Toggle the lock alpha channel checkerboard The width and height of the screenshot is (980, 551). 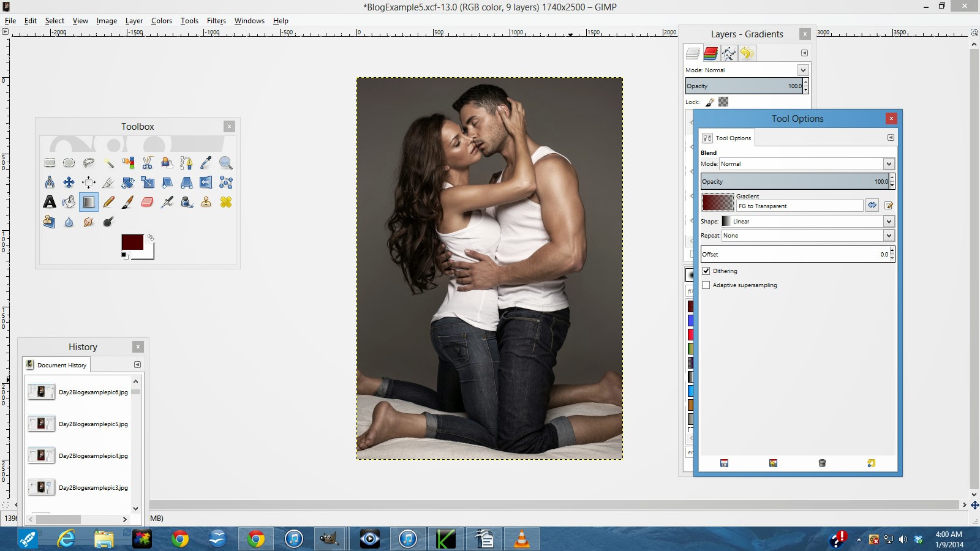tap(723, 102)
